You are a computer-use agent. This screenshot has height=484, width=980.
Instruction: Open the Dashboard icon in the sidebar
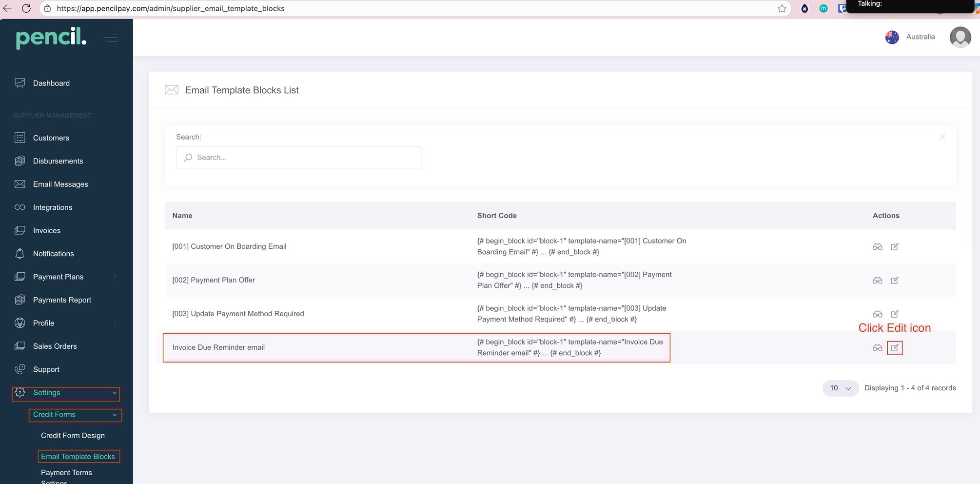tap(20, 83)
